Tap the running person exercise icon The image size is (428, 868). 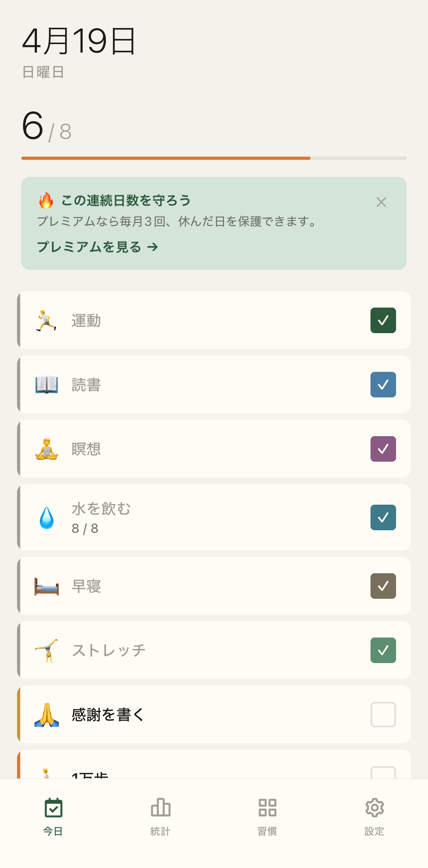tap(46, 320)
